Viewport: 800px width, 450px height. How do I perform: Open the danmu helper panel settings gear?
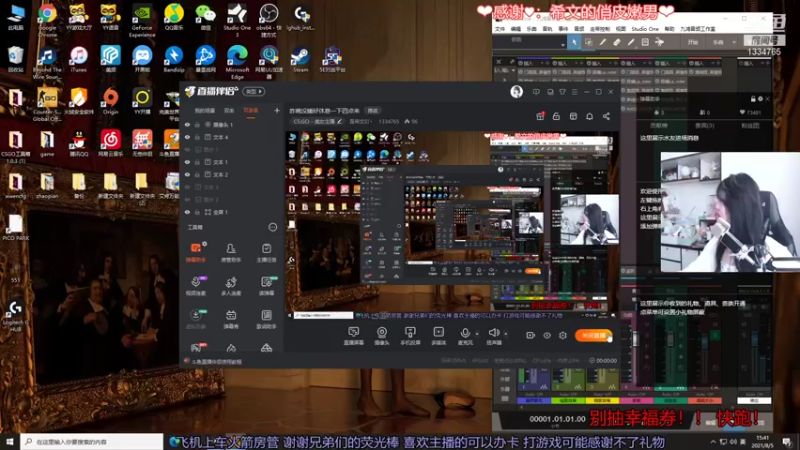pyautogui.click(x=760, y=98)
